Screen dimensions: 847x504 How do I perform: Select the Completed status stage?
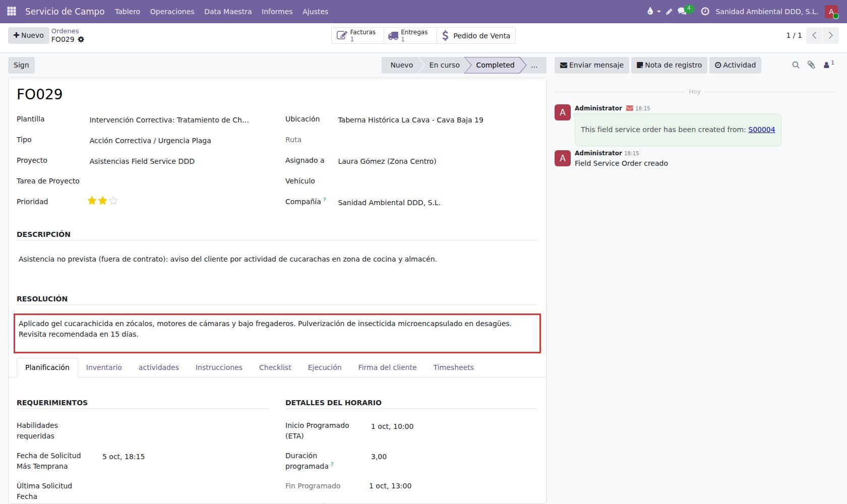pyautogui.click(x=495, y=65)
